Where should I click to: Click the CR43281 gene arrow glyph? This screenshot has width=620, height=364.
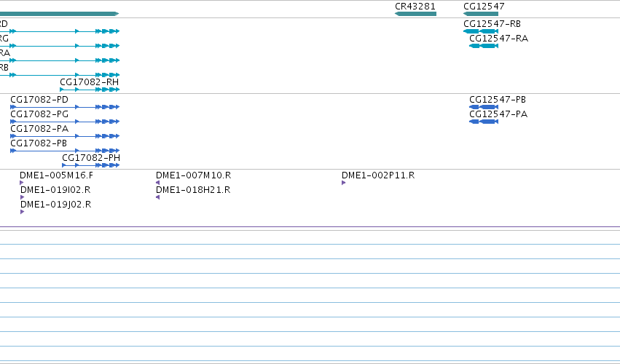click(415, 14)
